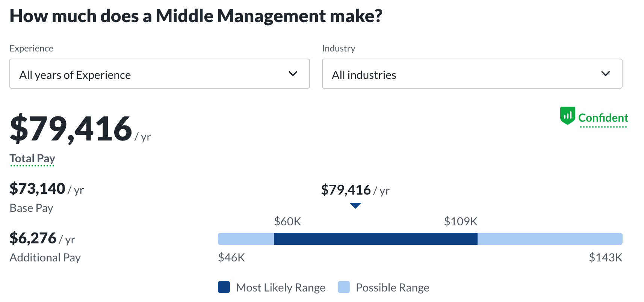
Task: Expand the All years of Experience selector
Action: click(x=159, y=74)
